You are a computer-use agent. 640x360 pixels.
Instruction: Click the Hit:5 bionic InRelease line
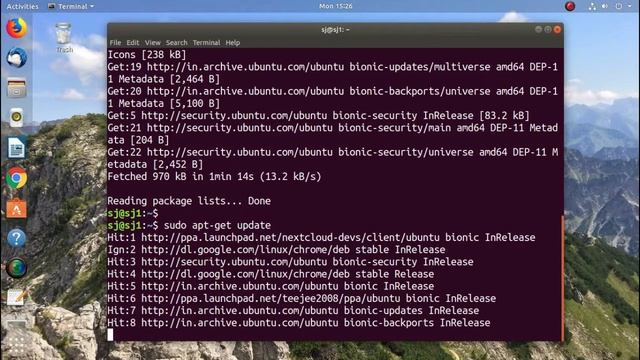[x=271, y=287]
